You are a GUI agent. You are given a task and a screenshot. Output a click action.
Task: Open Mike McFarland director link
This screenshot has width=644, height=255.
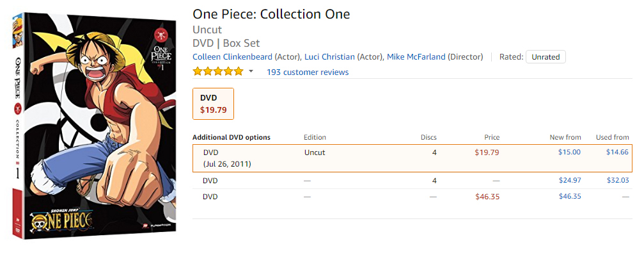pyautogui.click(x=416, y=57)
